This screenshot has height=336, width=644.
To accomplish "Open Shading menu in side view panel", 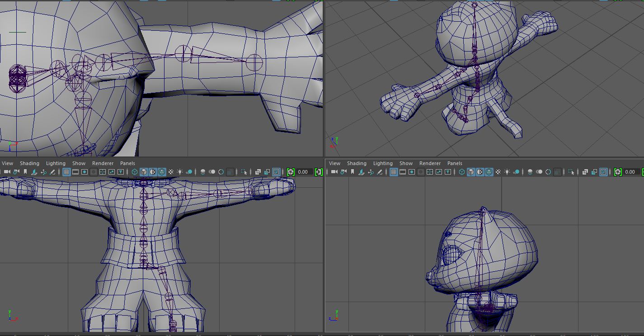I will pyautogui.click(x=357, y=163).
